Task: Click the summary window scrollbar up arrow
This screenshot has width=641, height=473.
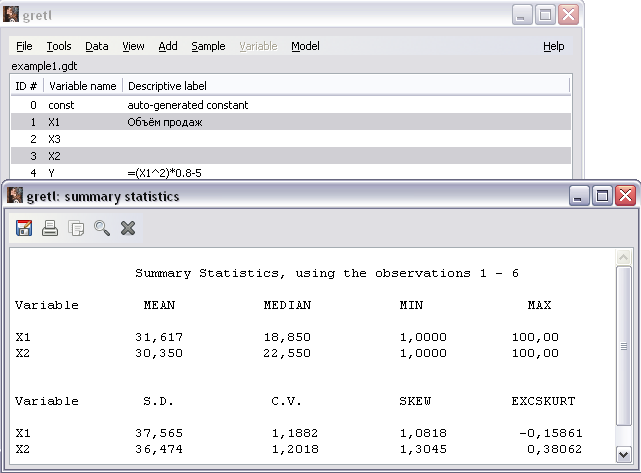Action: (623, 257)
